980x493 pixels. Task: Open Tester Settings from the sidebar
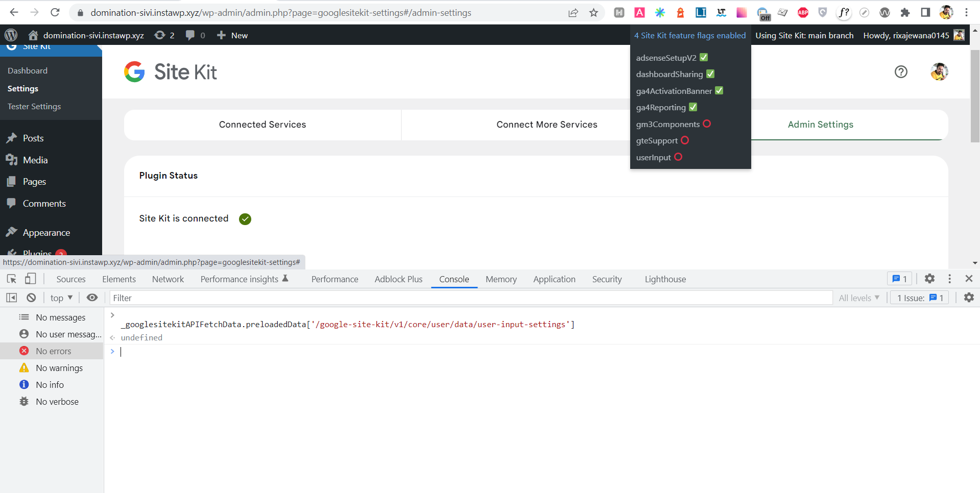[x=34, y=106]
